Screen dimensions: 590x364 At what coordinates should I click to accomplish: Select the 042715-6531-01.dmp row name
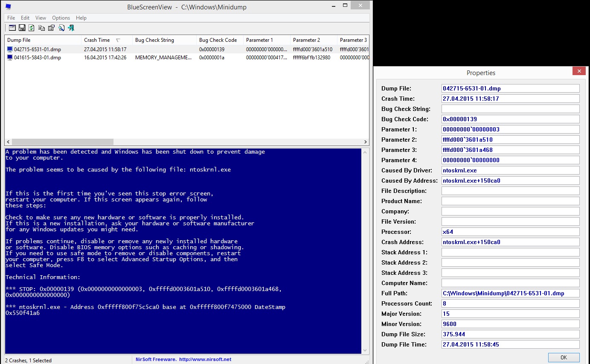point(37,50)
